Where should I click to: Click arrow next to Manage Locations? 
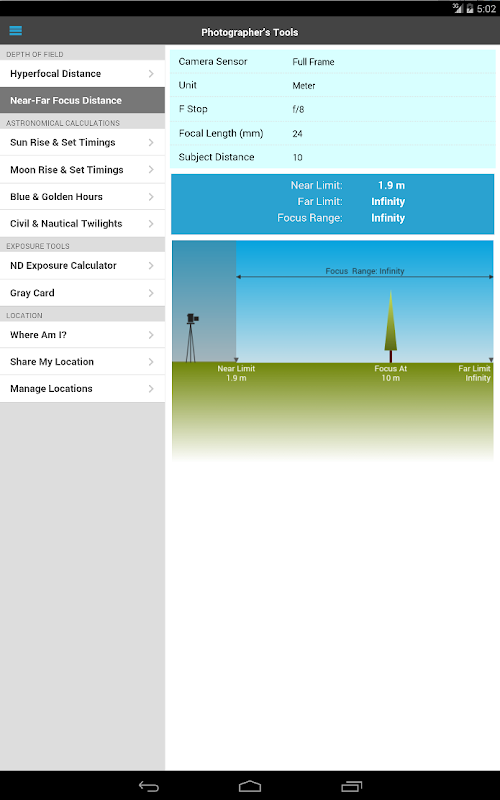pos(151,389)
